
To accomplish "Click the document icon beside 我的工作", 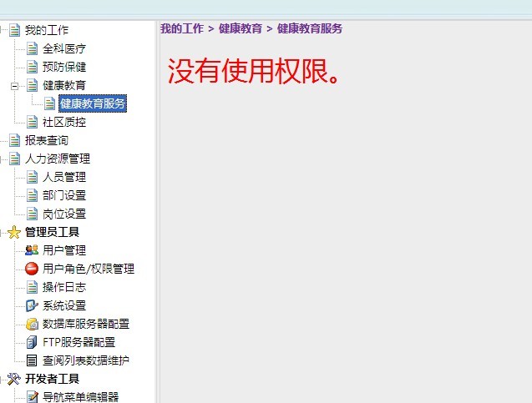I will click(14, 30).
